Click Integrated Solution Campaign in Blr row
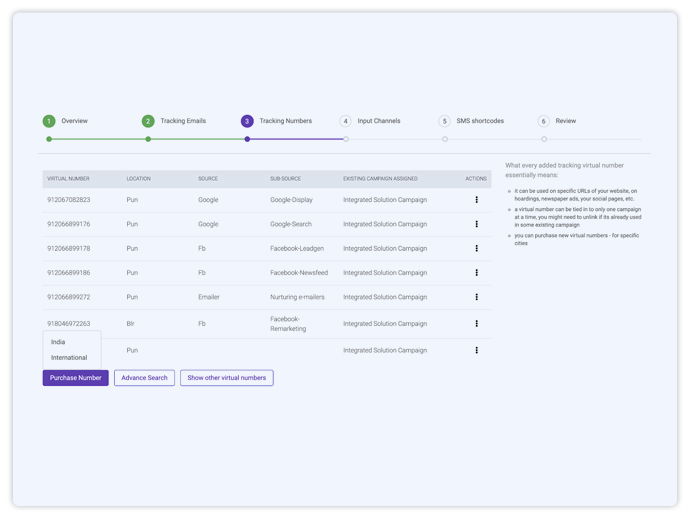Viewport: 689px width, 517px height. 385,324
